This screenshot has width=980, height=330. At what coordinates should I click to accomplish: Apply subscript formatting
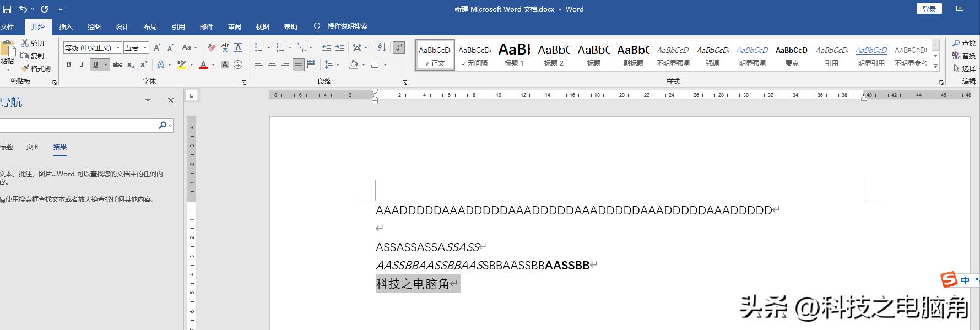pos(131,64)
